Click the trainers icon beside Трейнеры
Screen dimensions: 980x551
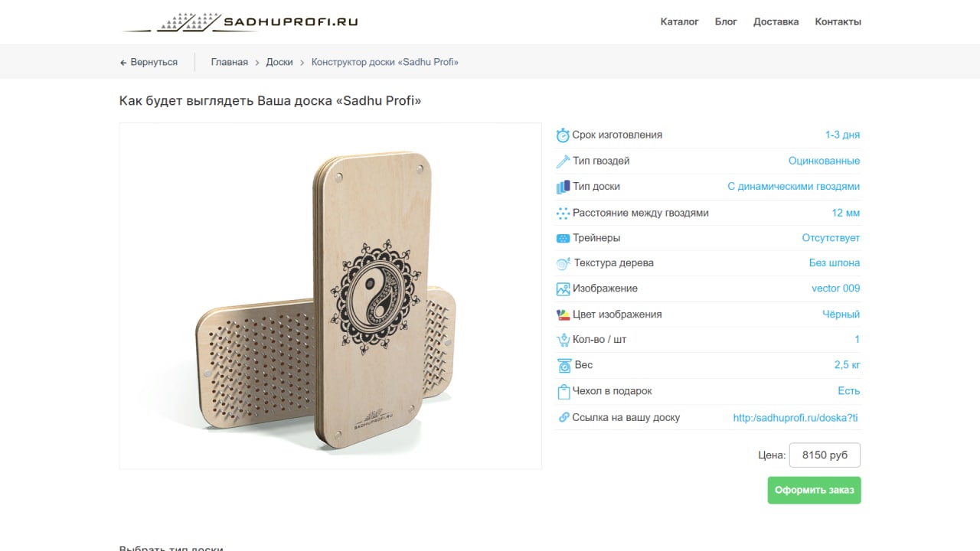[x=563, y=238]
